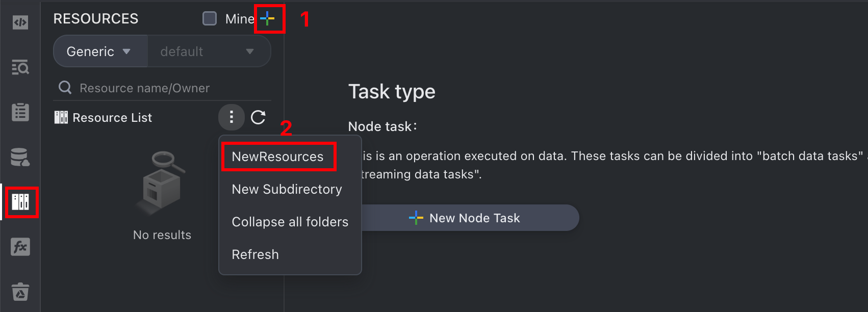Open the Generic type dropdown
Image resolution: width=868 pixels, height=312 pixels.
click(x=100, y=51)
